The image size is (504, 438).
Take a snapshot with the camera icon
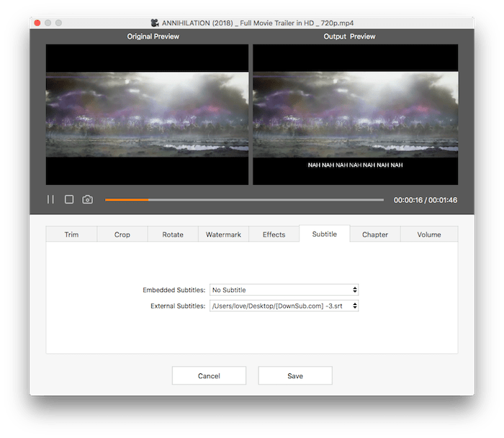coord(87,199)
